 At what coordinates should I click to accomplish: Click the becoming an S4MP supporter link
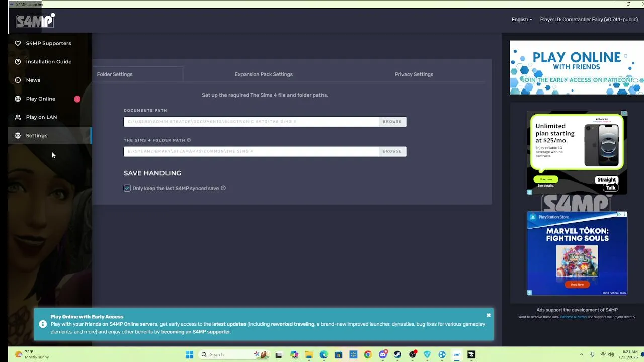196,332
